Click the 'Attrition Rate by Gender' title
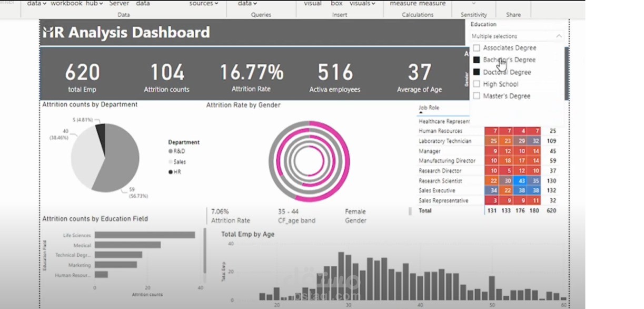 (x=243, y=105)
